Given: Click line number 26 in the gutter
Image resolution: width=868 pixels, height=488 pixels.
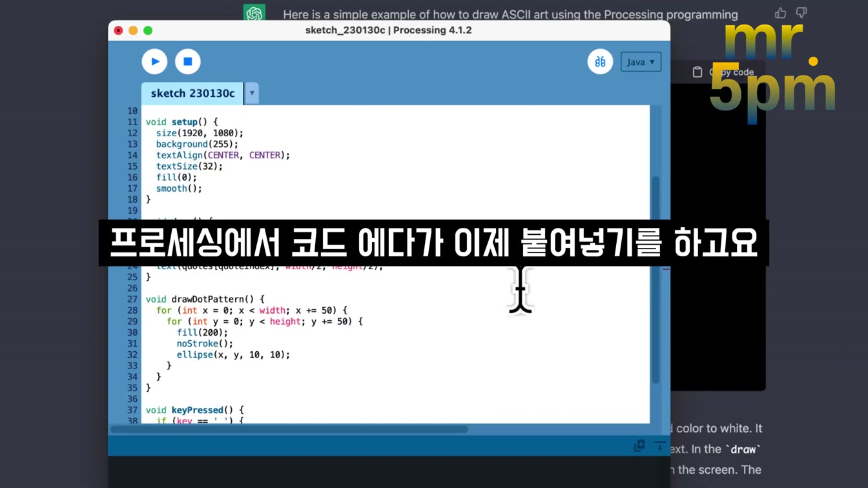Looking at the screenshot, I should (132, 288).
